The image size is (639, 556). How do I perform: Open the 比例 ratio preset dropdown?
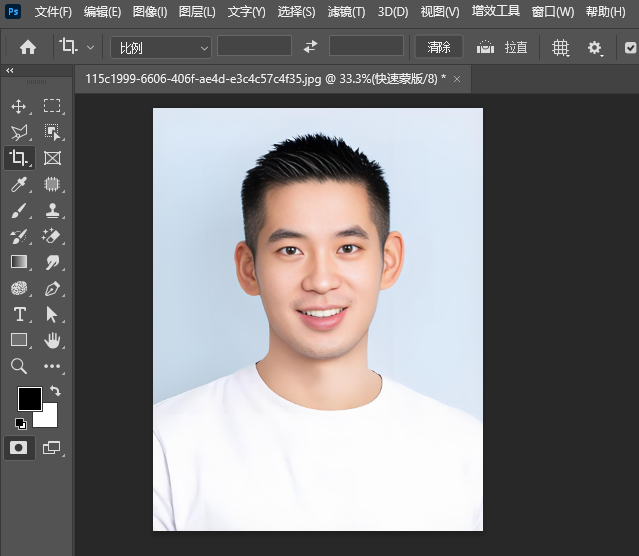[x=160, y=47]
